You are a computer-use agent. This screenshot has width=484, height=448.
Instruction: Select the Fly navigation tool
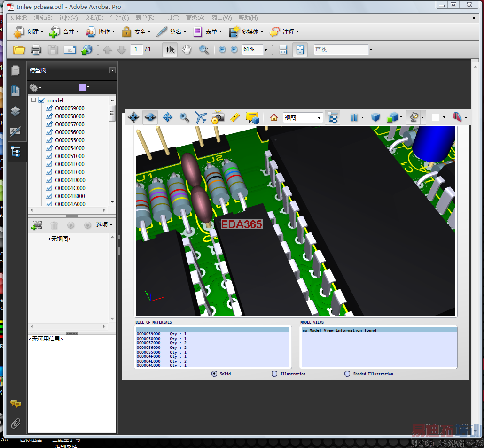point(201,117)
